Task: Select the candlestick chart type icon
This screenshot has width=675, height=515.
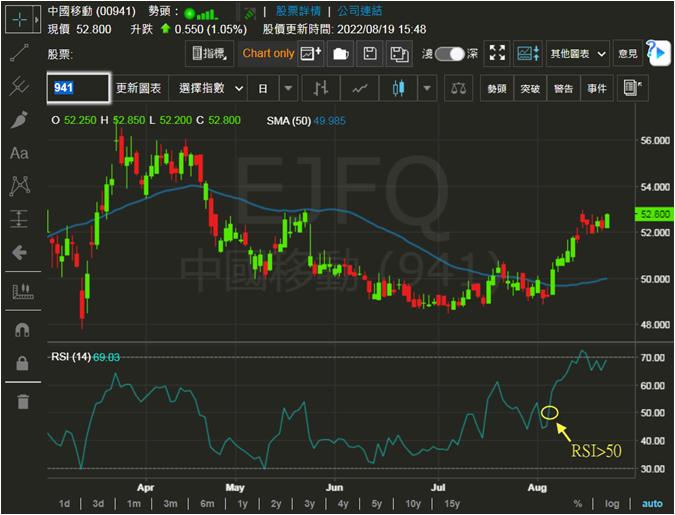Action: click(398, 88)
